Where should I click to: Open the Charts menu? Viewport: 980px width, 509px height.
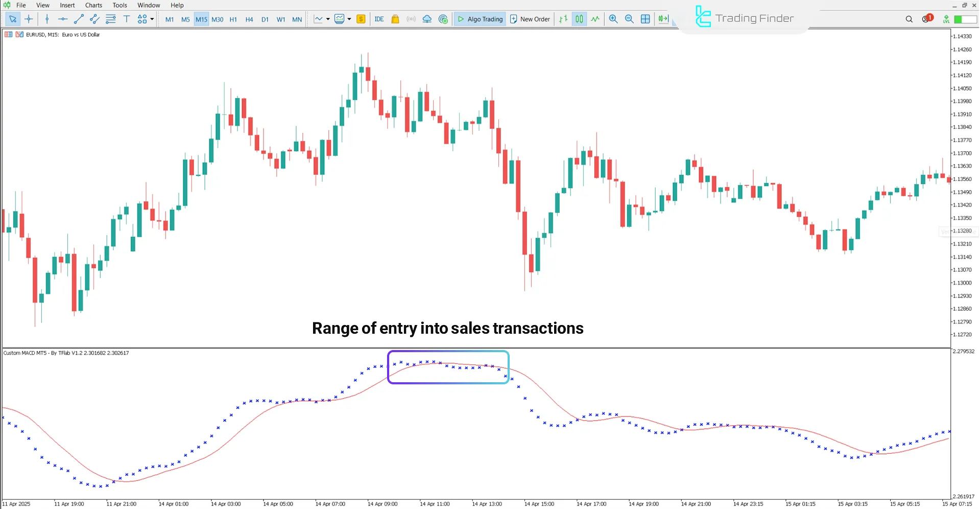(93, 5)
